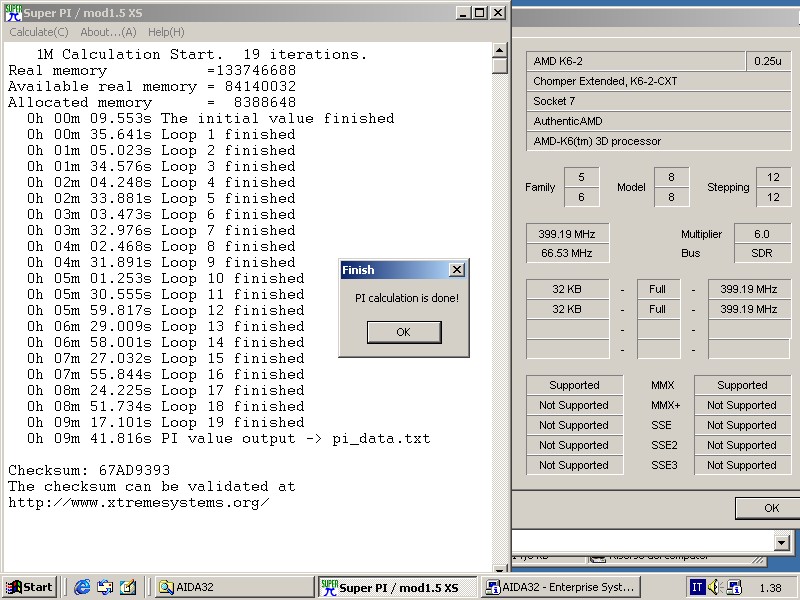Viewport: 800px width, 600px height.
Task: Switch to AIDA32 - Enterprise System taskbar button
Action: (x=560, y=587)
